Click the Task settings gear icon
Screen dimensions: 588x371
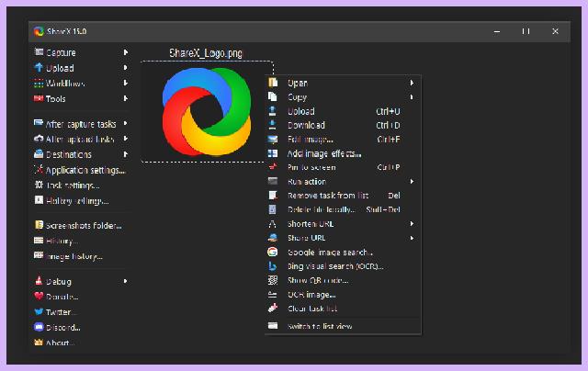[x=39, y=185]
